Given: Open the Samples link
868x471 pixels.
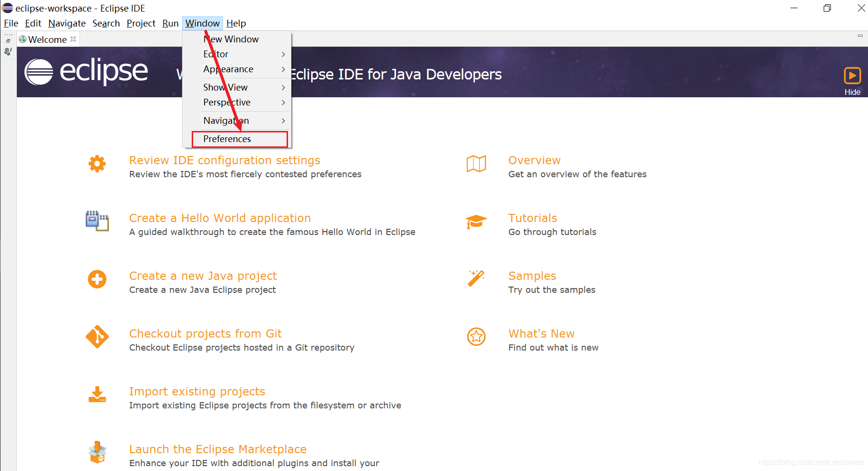Looking at the screenshot, I should coord(532,276).
